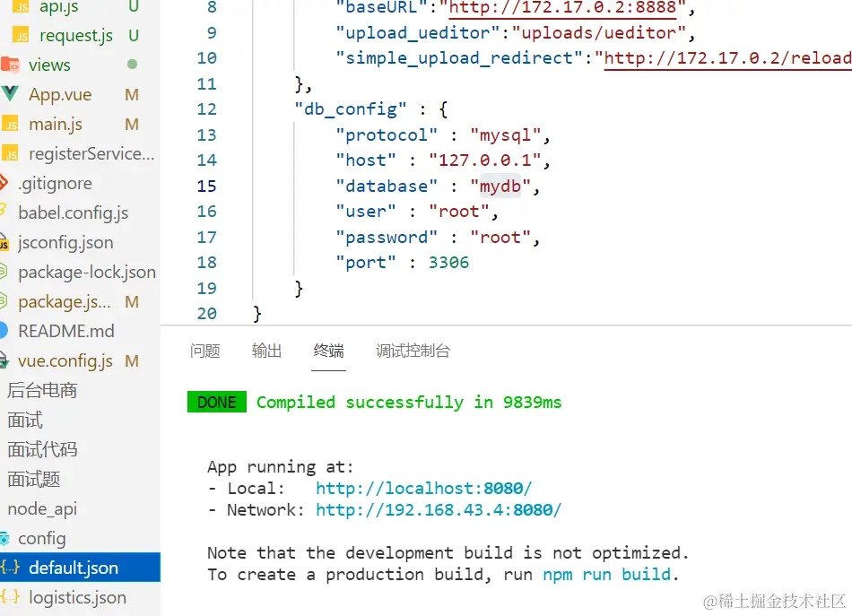Click the "user" key on line 16
This screenshot has height=616, width=852.
(x=366, y=212)
